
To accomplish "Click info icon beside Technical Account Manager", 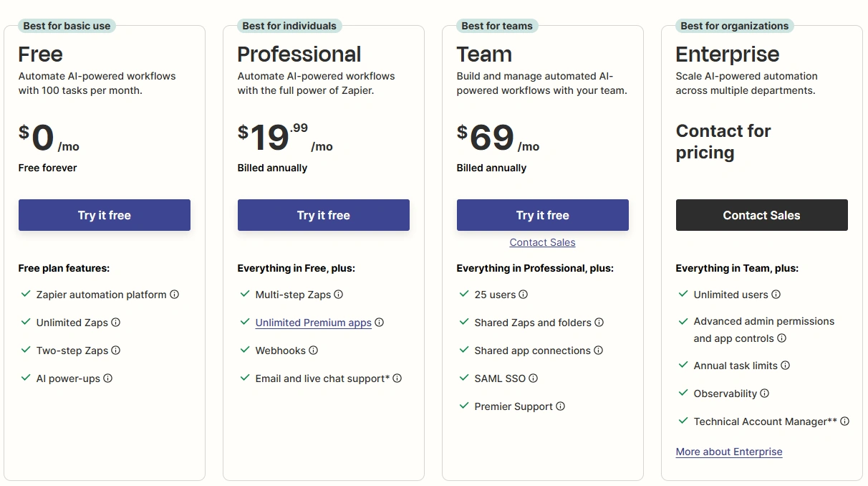I will 845,421.
